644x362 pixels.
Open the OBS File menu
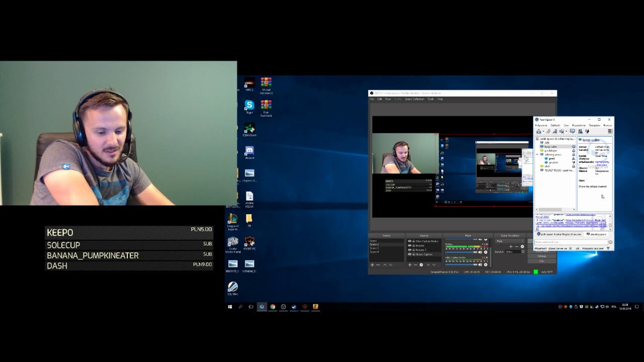tap(372, 99)
